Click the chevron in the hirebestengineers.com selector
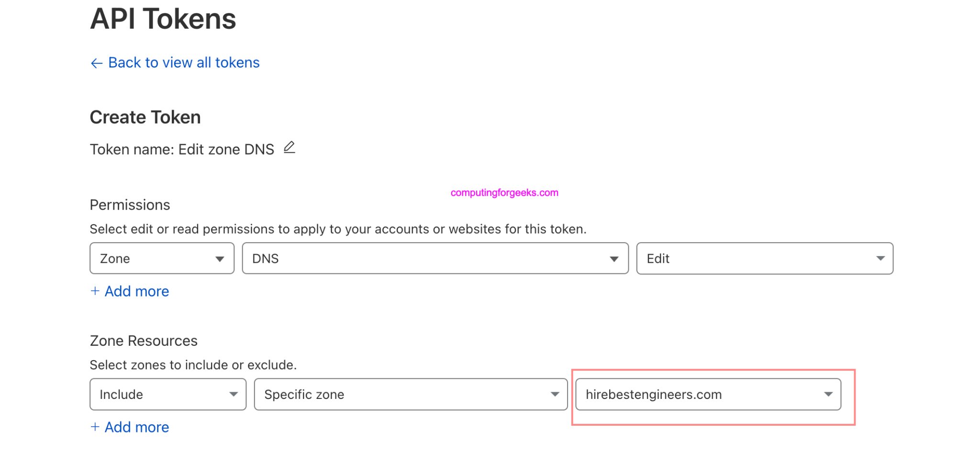The height and width of the screenshot is (453, 980). point(827,394)
